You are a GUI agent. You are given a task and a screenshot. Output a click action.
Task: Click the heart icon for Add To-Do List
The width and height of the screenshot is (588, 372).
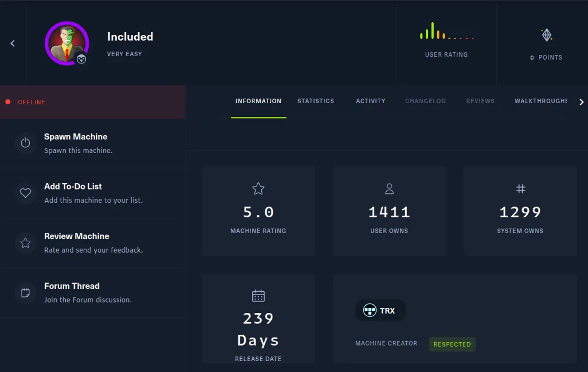pyautogui.click(x=25, y=193)
